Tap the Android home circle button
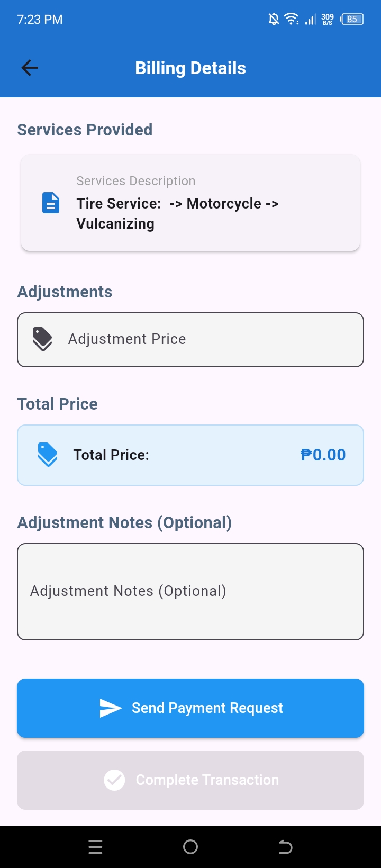The height and width of the screenshot is (868, 381). pyautogui.click(x=190, y=847)
